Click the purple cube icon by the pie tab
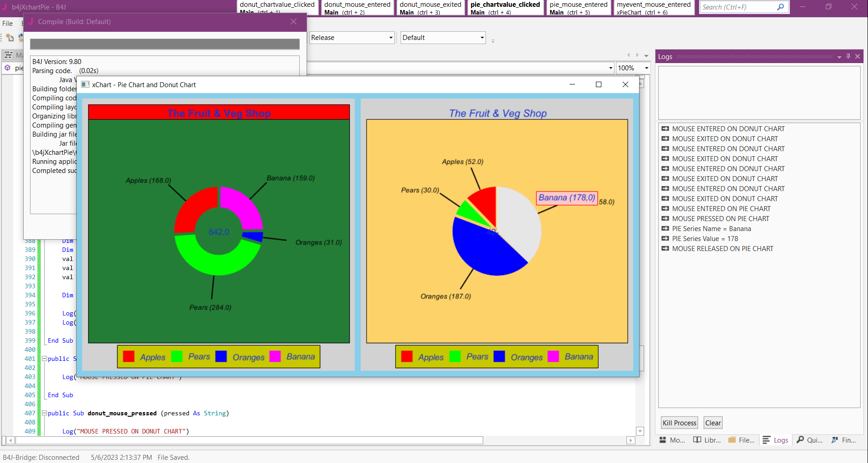The width and height of the screenshot is (868, 463). click(8, 68)
